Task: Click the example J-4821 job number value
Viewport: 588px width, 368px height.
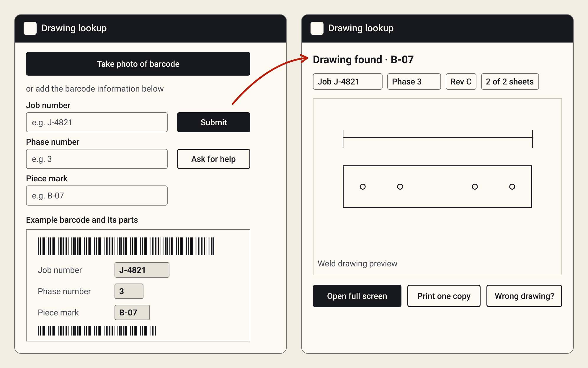Action: pyautogui.click(x=142, y=270)
